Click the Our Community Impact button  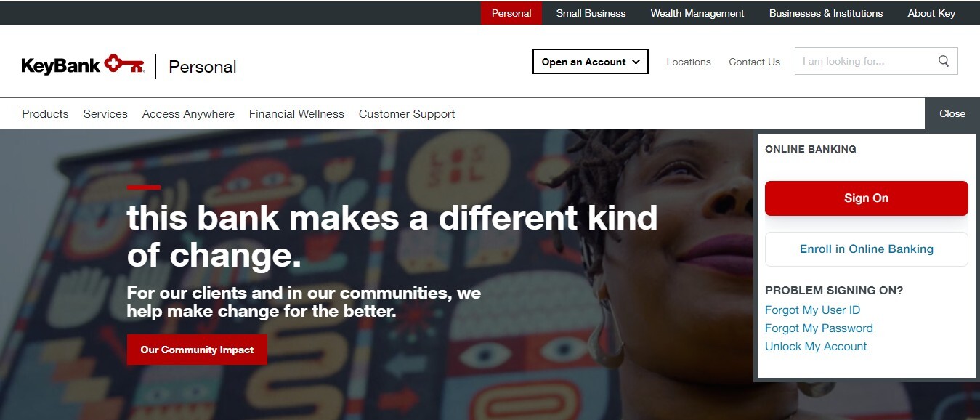coord(197,350)
